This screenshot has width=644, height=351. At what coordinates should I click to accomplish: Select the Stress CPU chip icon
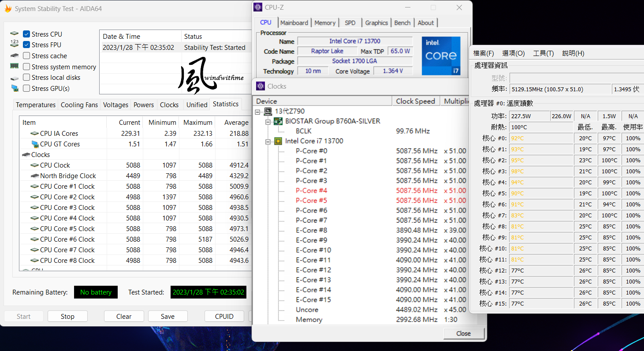pos(14,33)
